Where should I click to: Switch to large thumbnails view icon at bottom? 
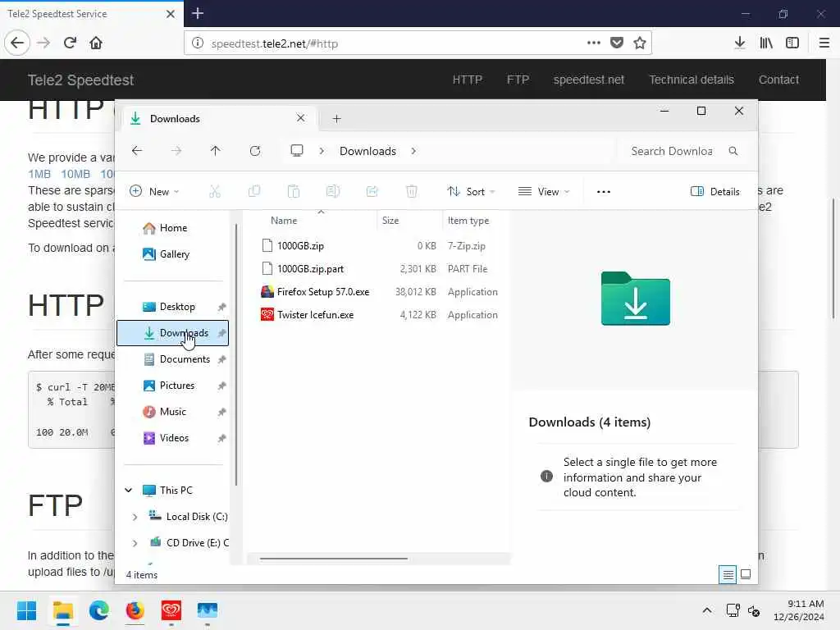746,575
